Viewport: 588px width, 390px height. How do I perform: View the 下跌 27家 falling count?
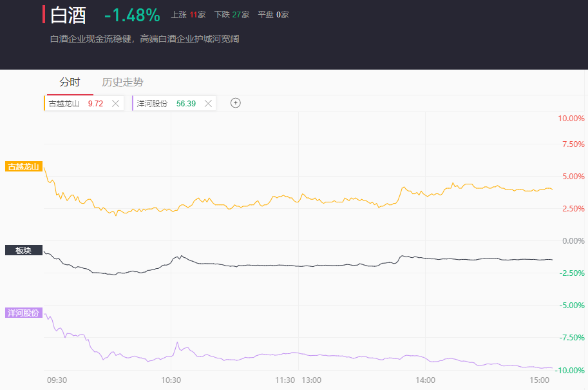point(231,14)
